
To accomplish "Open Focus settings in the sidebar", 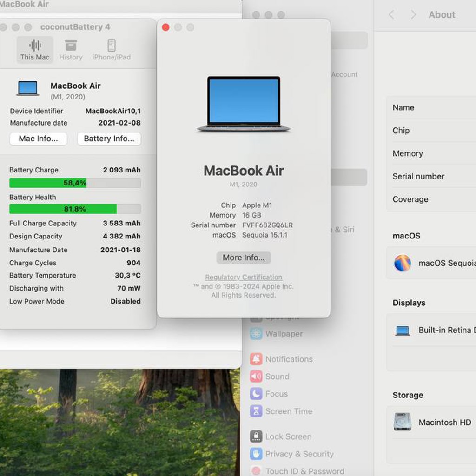I will coord(269,394).
